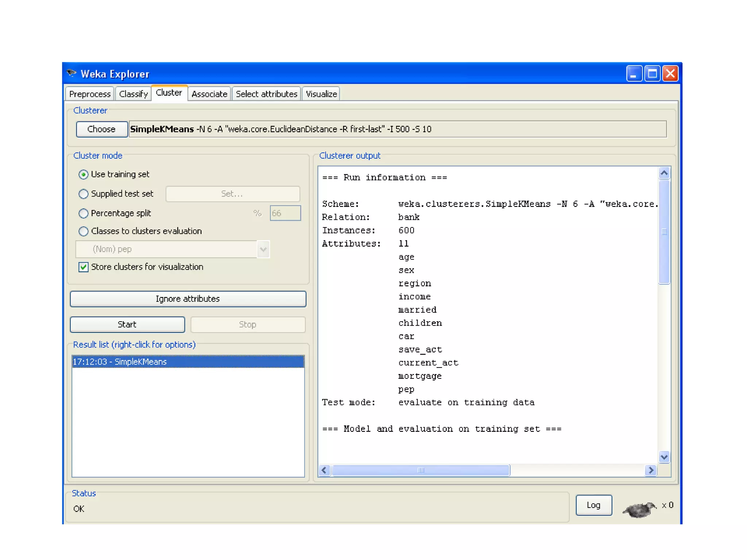Click 'Test mode' output line
The width and height of the screenshot is (747, 560).
pyautogui.click(x=428, y=402)
